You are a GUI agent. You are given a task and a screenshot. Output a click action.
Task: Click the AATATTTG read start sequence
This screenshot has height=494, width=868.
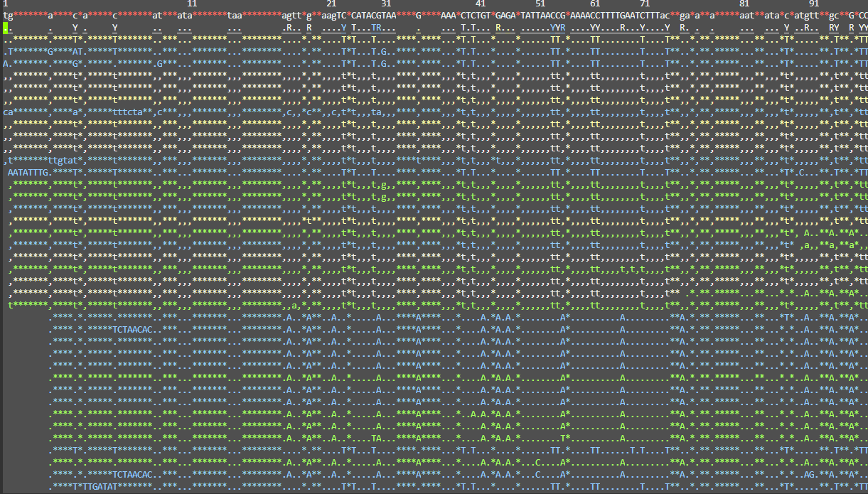coord(28,172)
